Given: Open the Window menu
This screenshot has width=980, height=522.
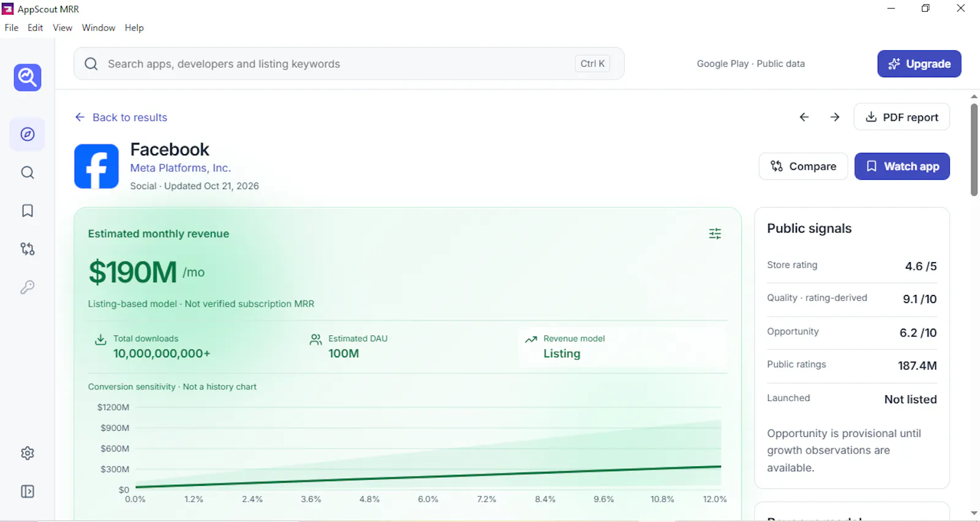Looking at the screenshot, I should [99, 28].
